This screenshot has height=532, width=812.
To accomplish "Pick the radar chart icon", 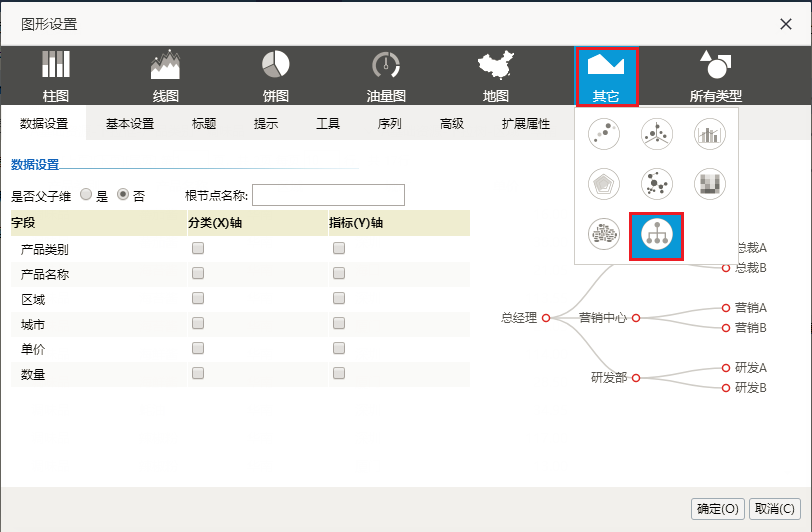I will [604, 184].
